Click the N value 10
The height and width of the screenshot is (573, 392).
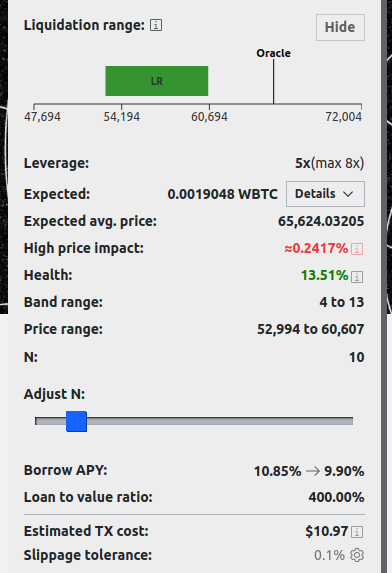357,357
